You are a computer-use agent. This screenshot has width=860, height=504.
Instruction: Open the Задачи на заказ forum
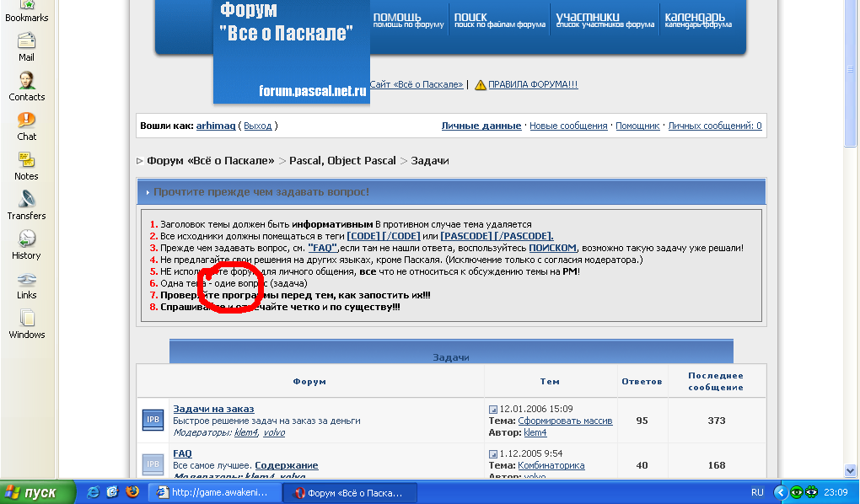[213, 409]
